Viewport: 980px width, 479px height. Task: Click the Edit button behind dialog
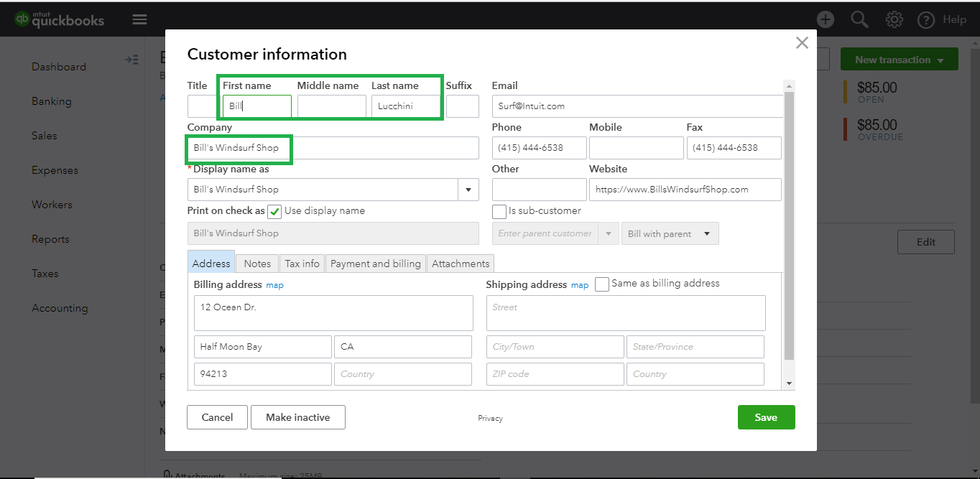click(926, 242)
